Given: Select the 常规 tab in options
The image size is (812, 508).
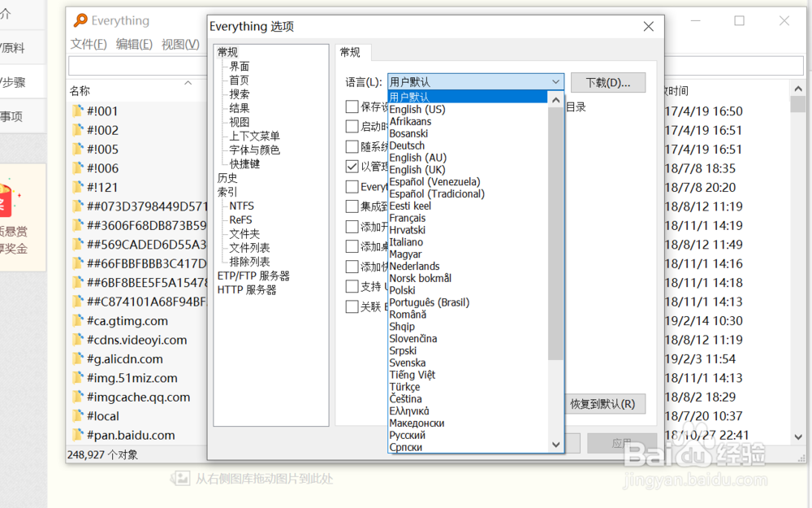Looking at the screenshot, I should click(350, 52).
